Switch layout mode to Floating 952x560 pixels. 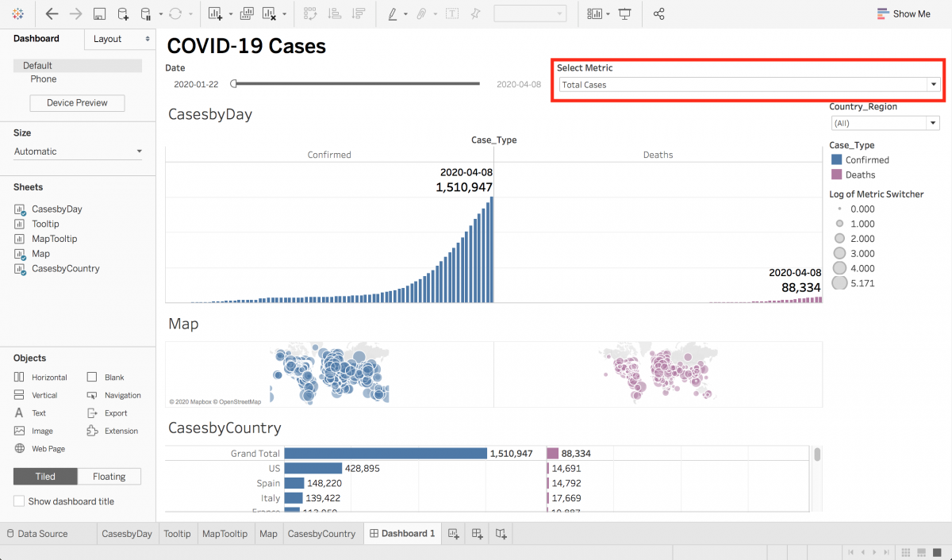tap(109, 477)
